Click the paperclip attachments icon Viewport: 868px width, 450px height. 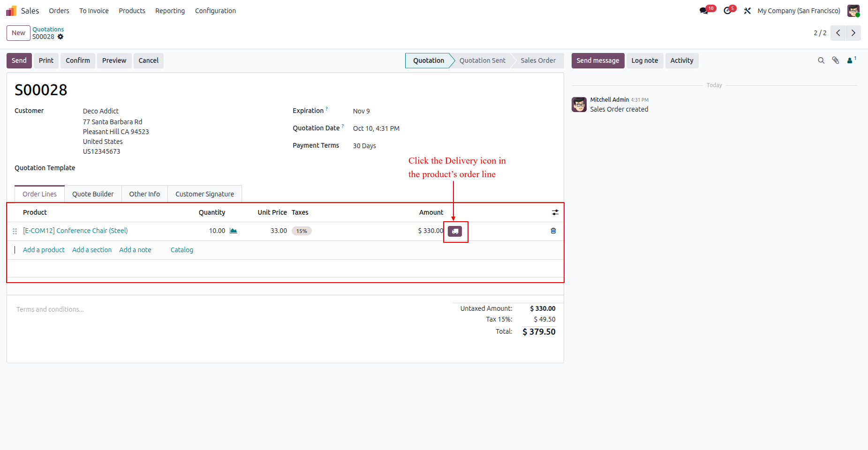pos(836,60)
